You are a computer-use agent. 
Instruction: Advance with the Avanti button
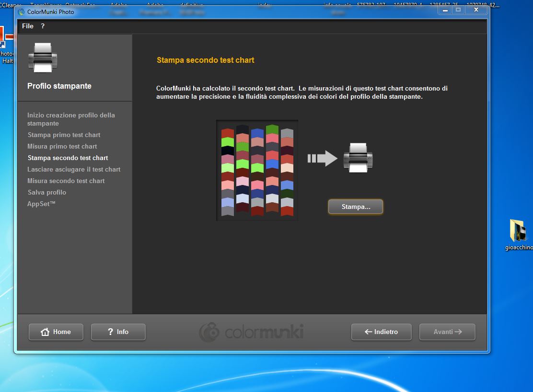447,332
